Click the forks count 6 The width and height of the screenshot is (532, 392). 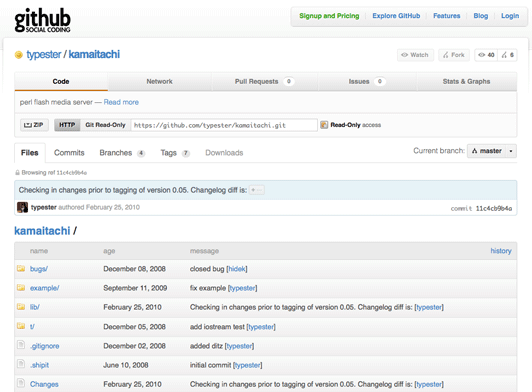tap(508, 55)
